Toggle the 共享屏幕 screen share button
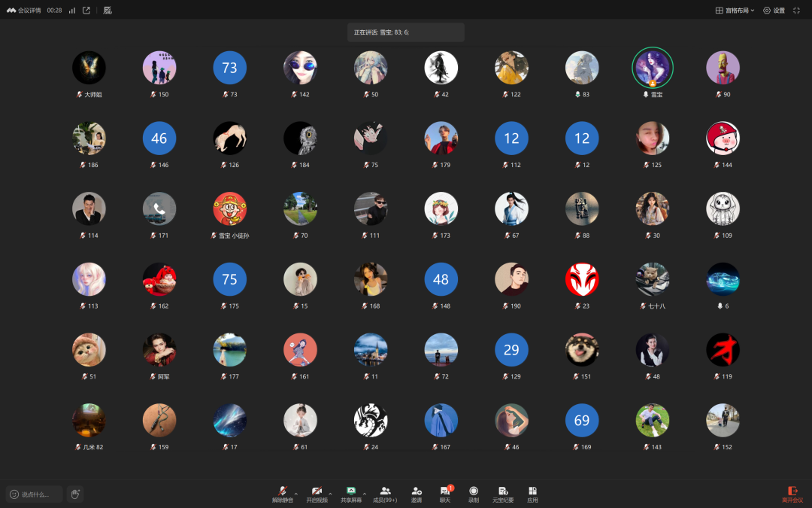812x508 pixels. (351, 494)
